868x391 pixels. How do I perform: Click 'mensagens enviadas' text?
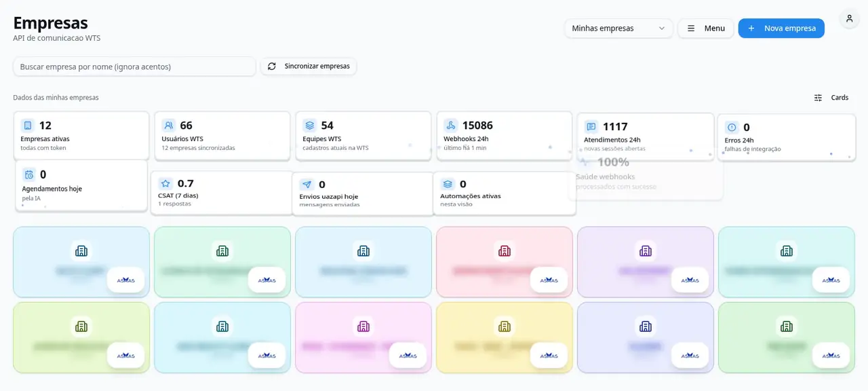click(x=330, y=204)
